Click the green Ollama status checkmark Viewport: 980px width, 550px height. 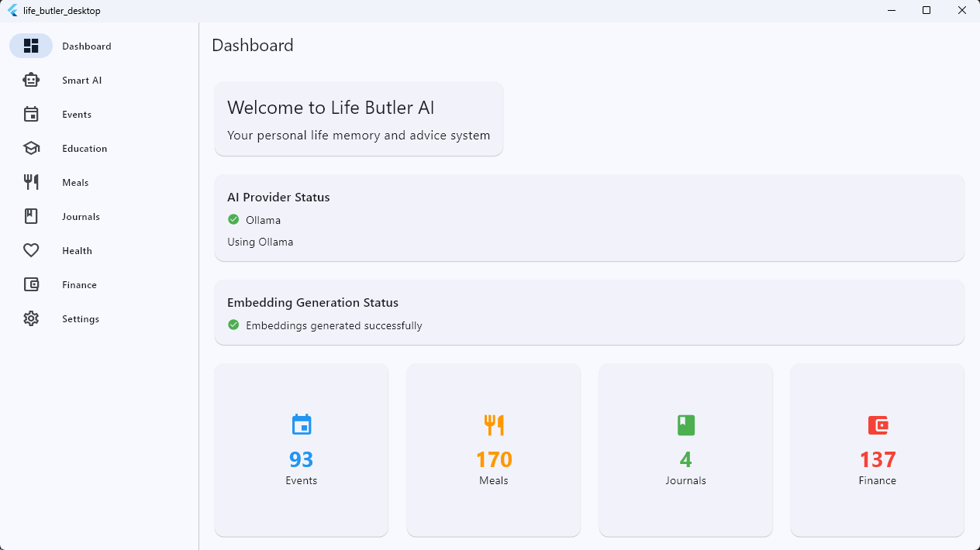click(x=233, y=220)
